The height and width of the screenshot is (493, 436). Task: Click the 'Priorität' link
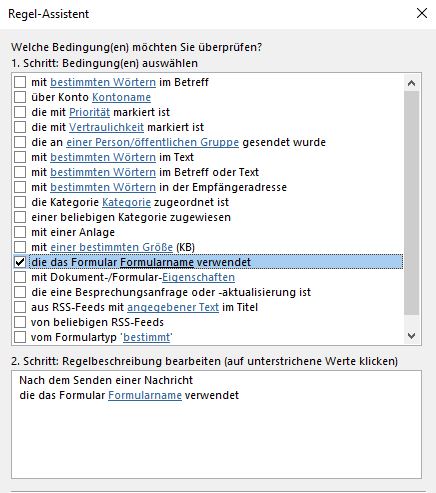tap(89, 112)
